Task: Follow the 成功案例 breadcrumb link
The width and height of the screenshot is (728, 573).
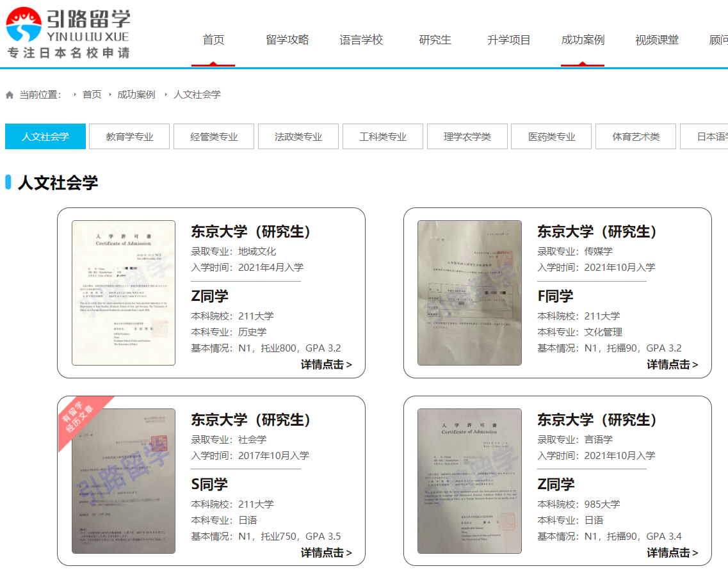Action: (x=136, y=95)
